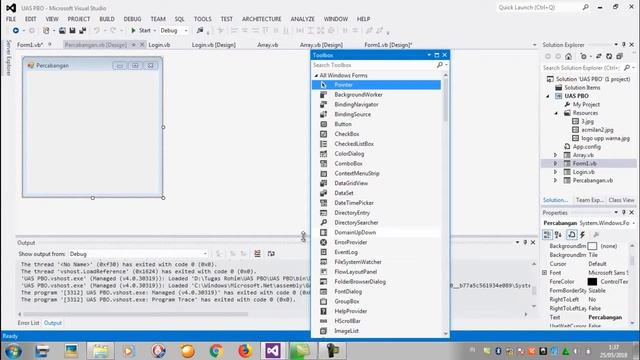Select the ComboBox control
The image size is (640, 360).
coord(376,164)
